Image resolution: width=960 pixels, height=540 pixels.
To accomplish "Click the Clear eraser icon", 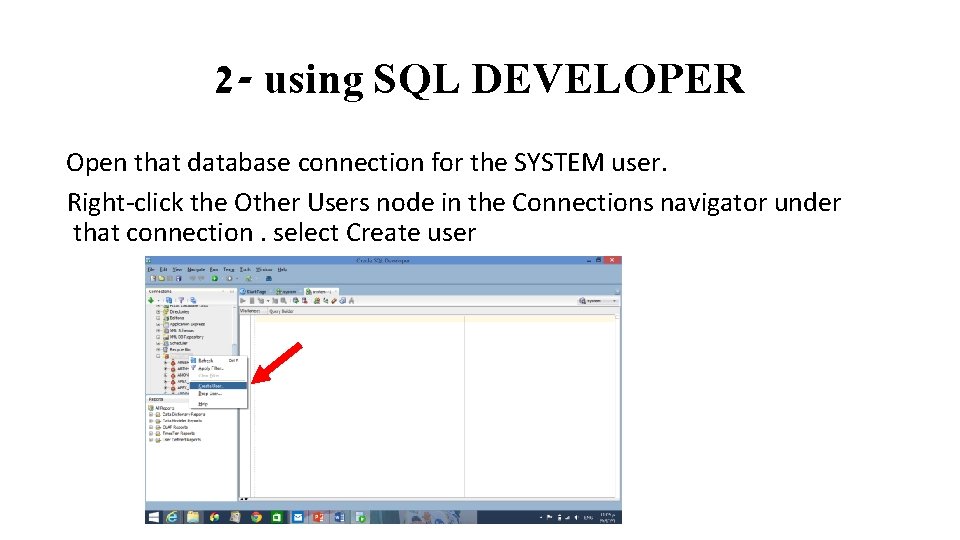I will point(334,301).
